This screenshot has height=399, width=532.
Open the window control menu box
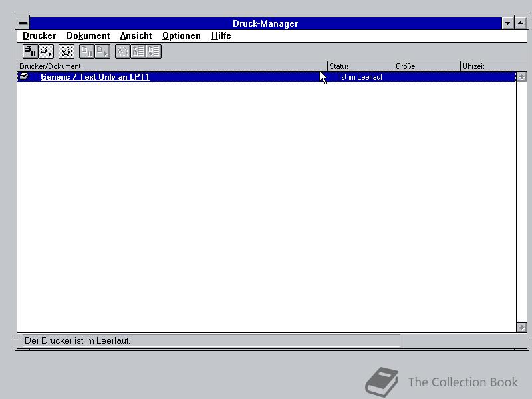point(23,23)
